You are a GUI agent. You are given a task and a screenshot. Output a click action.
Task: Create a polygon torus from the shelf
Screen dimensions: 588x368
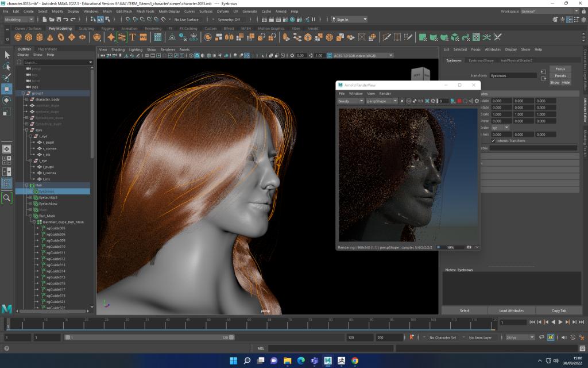[61, 37]
